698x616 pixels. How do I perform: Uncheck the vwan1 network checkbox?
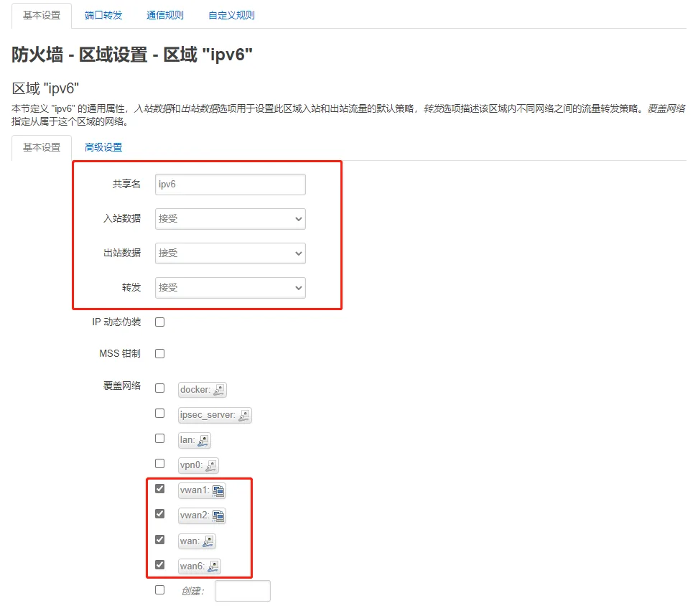pyautogui.click(x=160, y=489)
